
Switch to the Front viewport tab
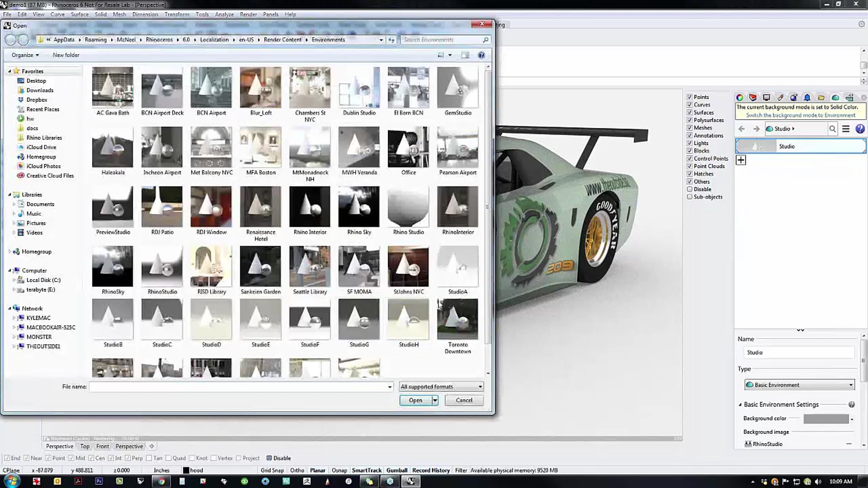point(102,446)
